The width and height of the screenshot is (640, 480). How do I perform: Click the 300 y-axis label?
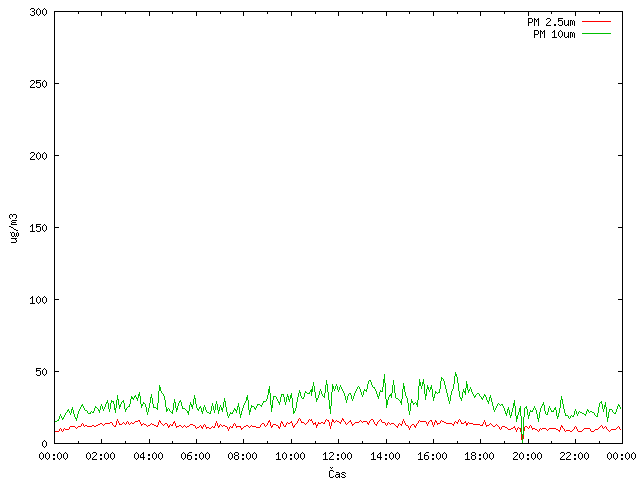pyautogui.click(x=38, y=12)
